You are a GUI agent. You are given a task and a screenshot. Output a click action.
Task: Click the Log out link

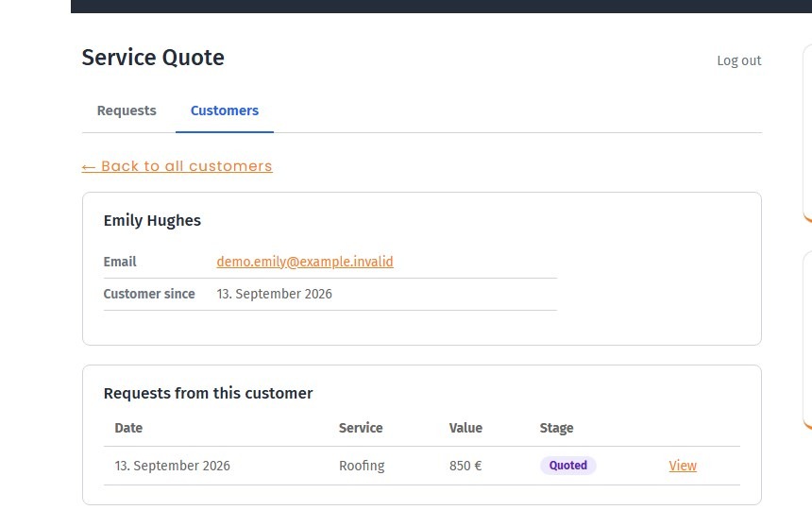pos(738,60)
